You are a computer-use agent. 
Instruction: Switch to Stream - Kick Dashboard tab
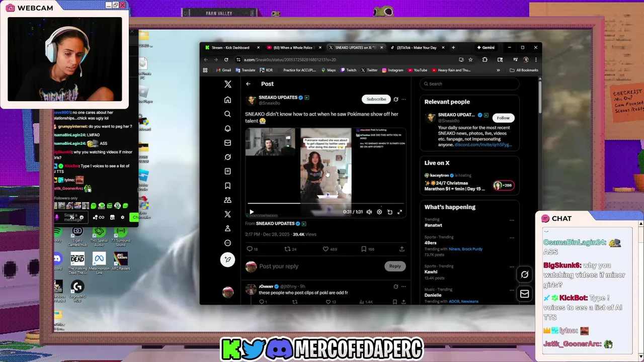pos(231,48)
